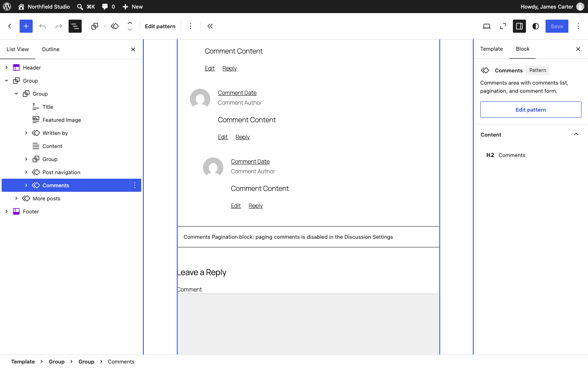Toggle the document overview List View button
This screenshot has height=368, width=588.
75,26
